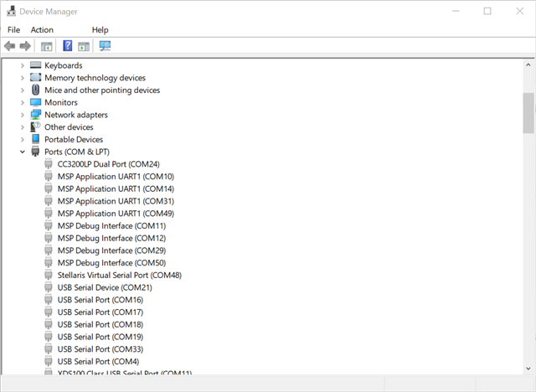Viewport: 536px width, 392px height.
Task: Select the Keyboards label
Action: click(64, 65)
